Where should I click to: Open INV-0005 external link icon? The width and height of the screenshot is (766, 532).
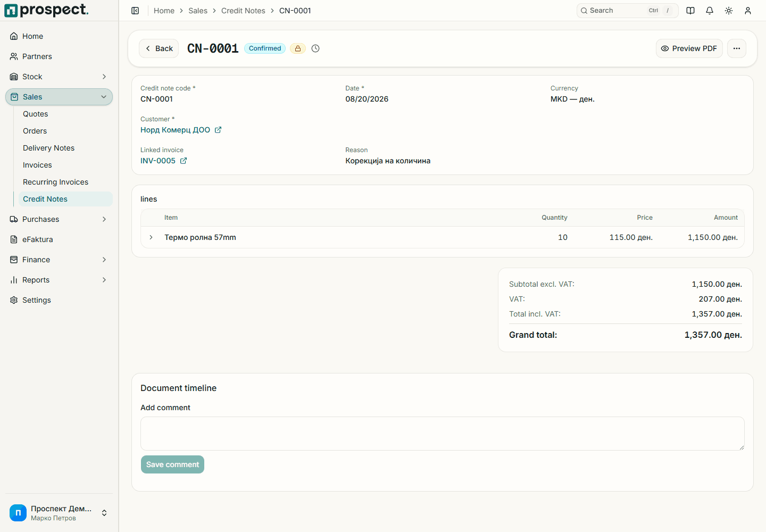(x=184, y=161)
